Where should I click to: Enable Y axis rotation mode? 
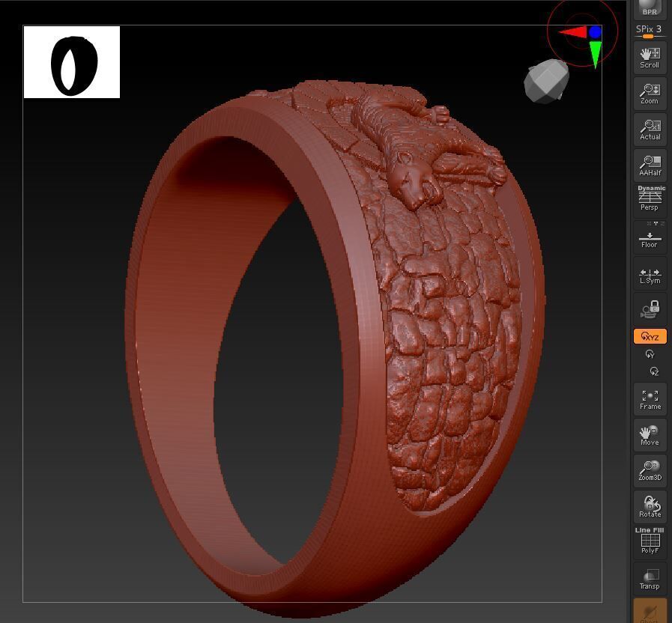point(650,354)
